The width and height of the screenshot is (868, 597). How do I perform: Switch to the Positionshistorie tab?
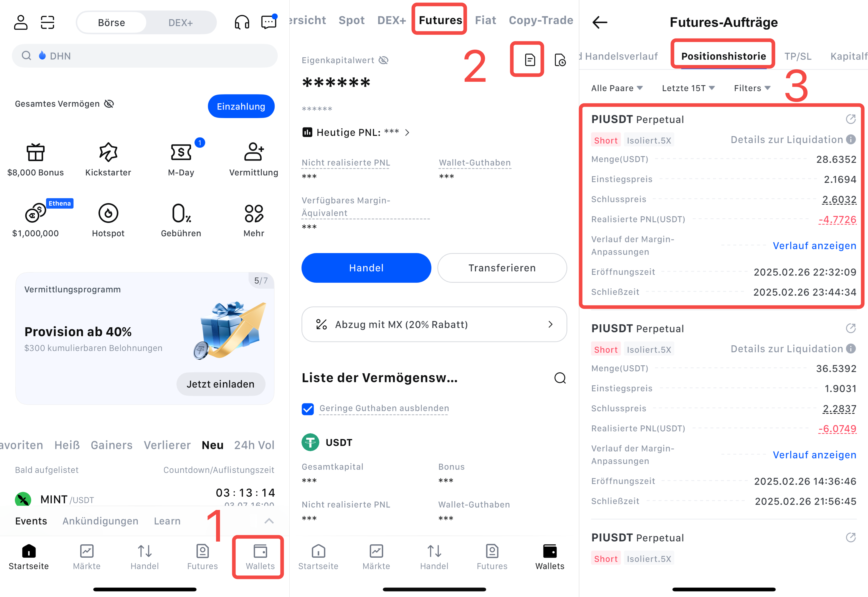click(723, 56)
